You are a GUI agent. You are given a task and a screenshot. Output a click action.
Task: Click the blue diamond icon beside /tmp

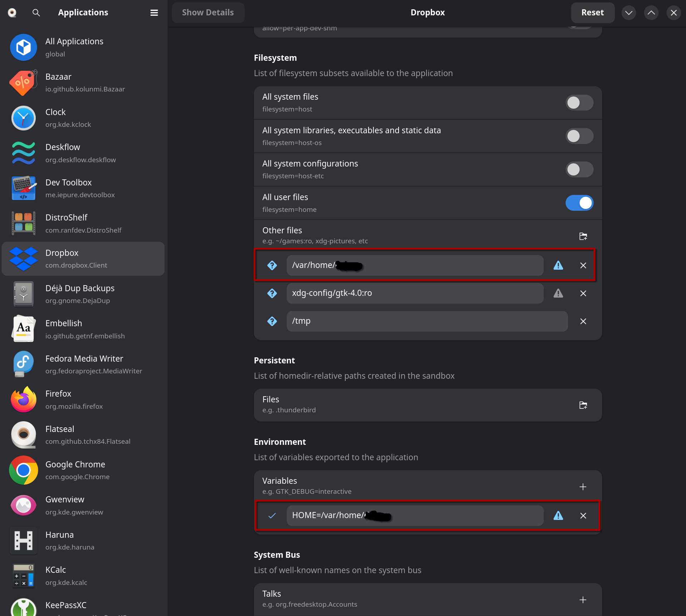pos(272,321)
